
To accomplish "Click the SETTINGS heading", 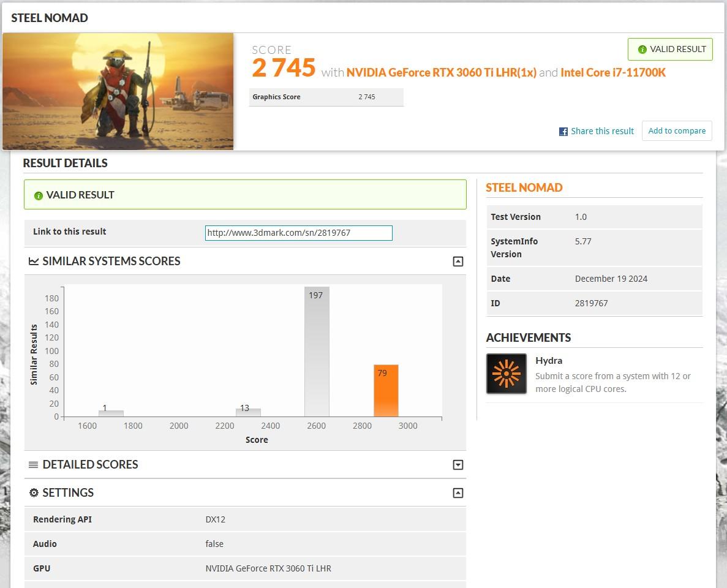I will click(x=68, y=492).
